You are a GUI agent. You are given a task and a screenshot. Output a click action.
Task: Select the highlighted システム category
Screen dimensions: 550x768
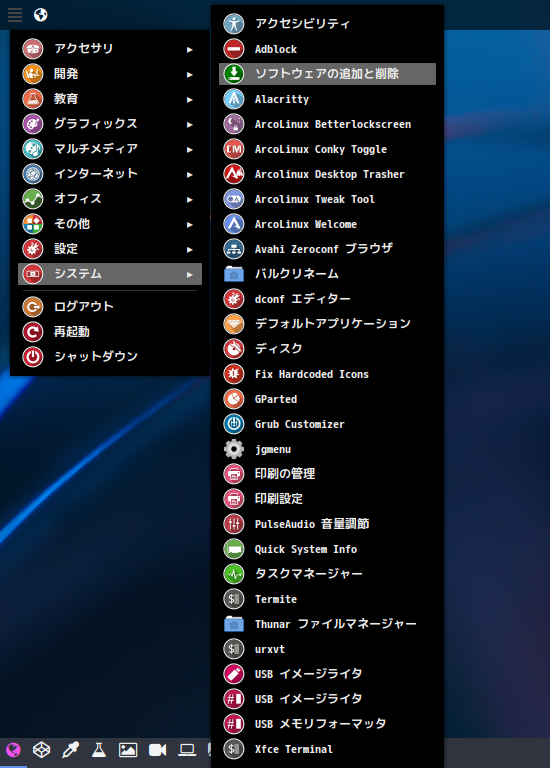tap(110, 274)
